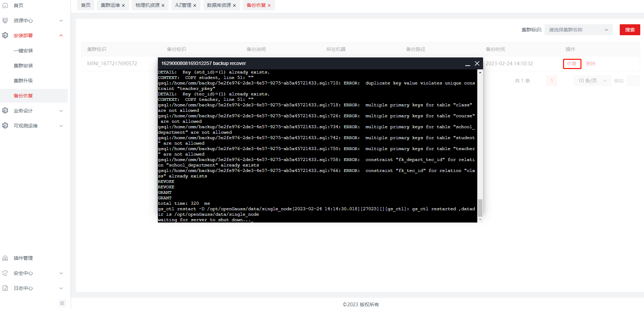
Task: Open the 一键安装 menu item
Action: point(23,51)
